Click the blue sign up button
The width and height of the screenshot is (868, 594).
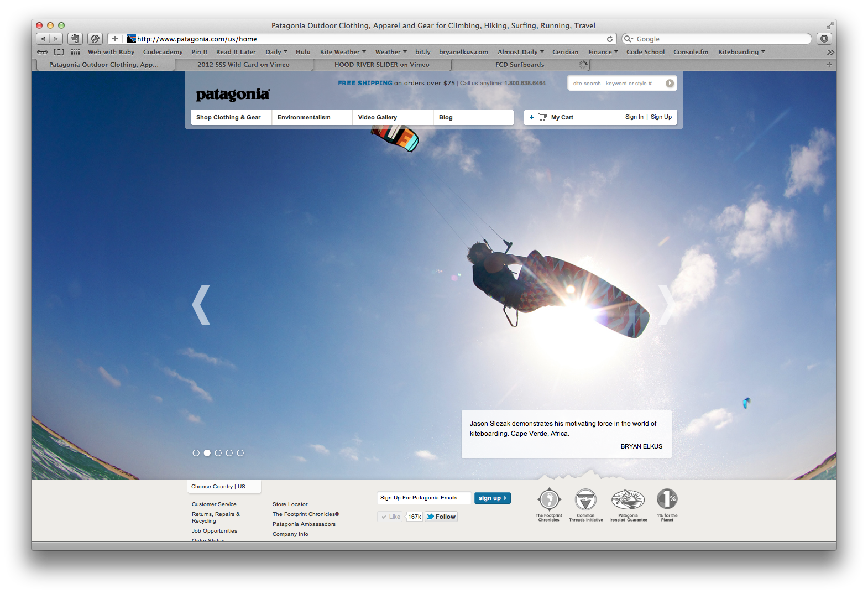(493, 498)
